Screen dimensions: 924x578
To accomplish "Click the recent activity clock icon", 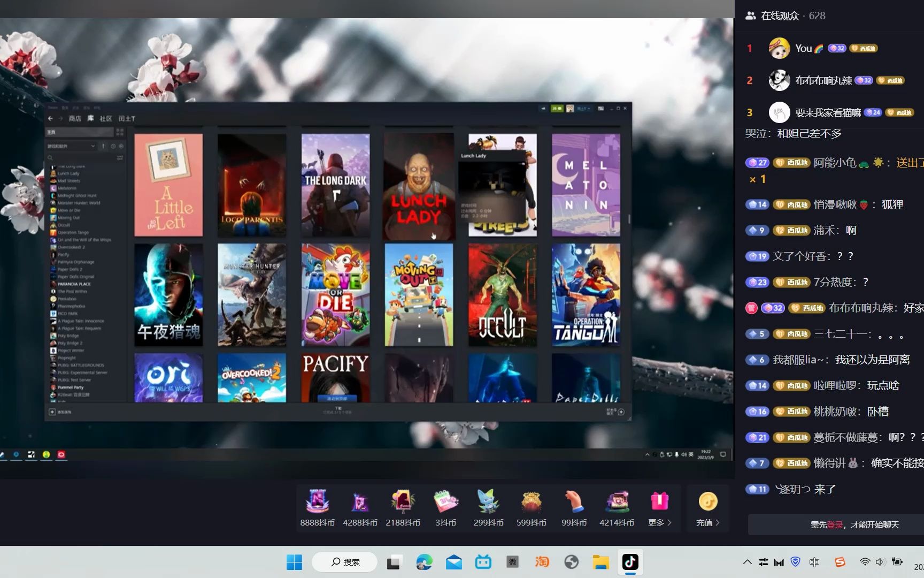I will [x=113, y=146].
